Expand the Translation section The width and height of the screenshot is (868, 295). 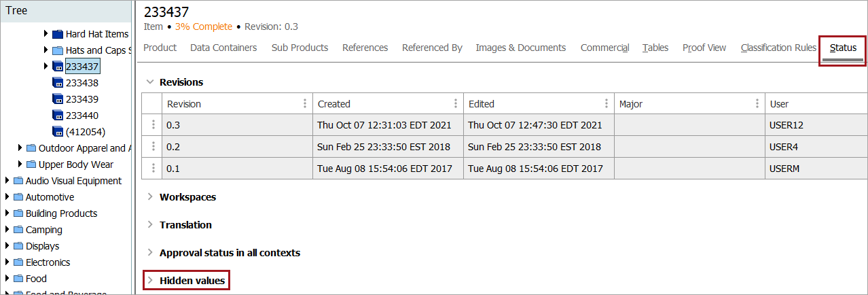tap(185, 225)
